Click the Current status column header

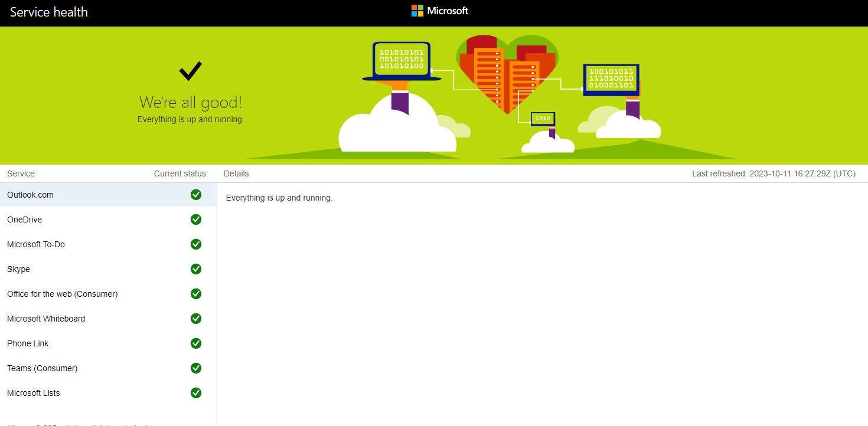(180, 173)
